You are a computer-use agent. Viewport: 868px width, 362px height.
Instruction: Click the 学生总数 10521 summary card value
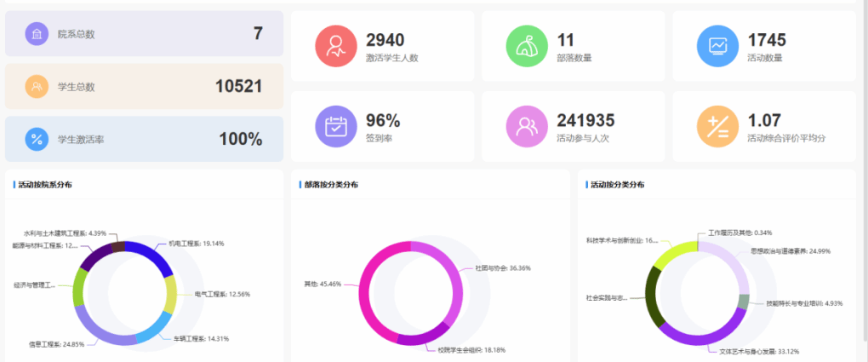(x=238, y=86)
